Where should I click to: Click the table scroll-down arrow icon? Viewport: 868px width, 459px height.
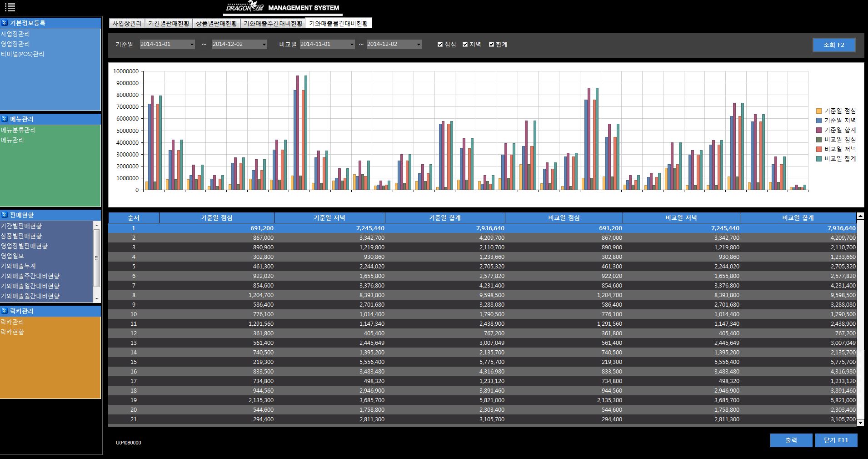point(860,423)
